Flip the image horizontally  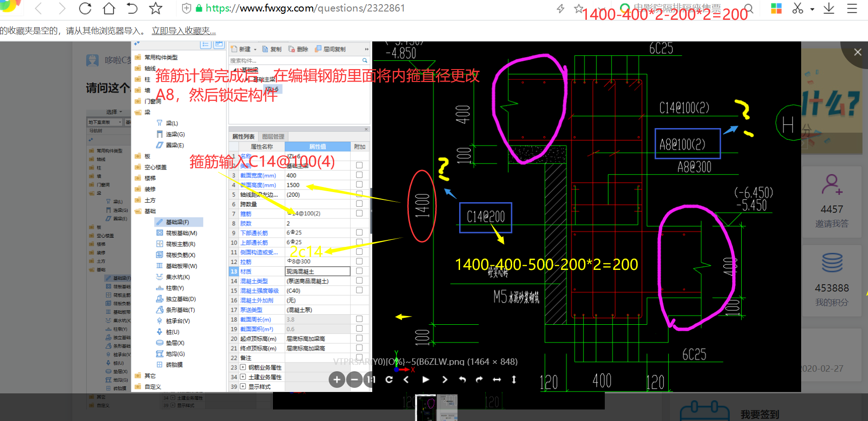point(497,380)
